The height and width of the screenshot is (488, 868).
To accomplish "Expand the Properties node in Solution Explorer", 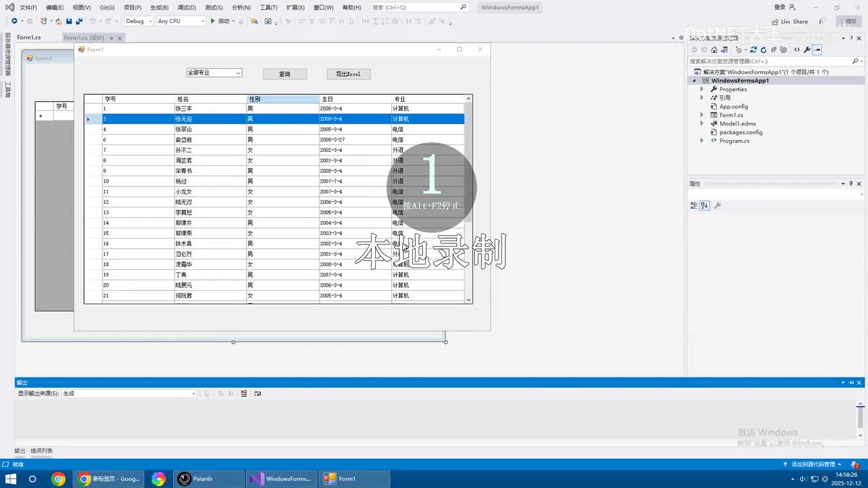I will coord(702,89).
